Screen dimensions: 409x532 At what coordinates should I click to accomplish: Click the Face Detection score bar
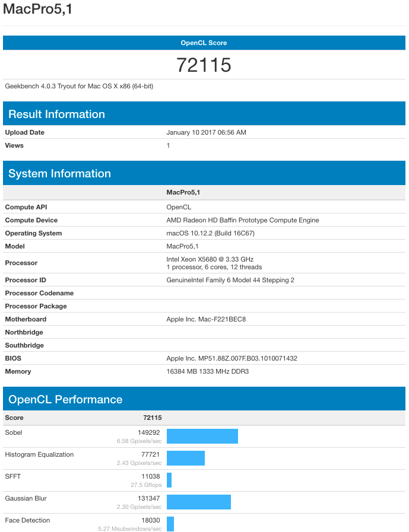click(170, 524)
